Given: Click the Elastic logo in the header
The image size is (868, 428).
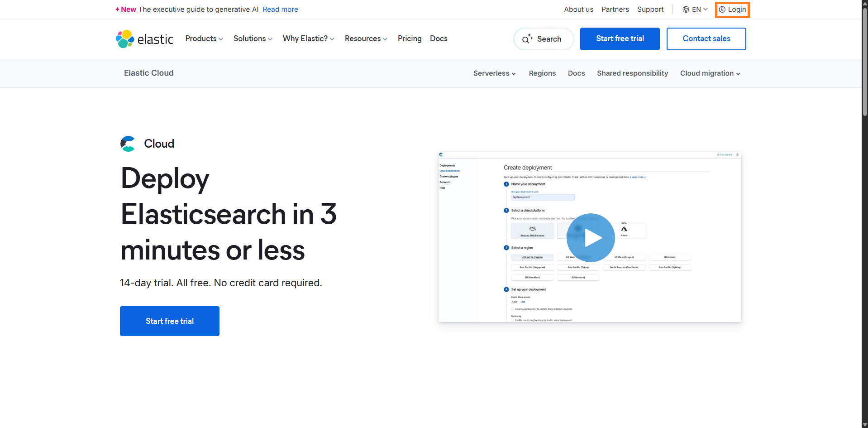Looking at the screenshot, I should [x=144, y=39].
